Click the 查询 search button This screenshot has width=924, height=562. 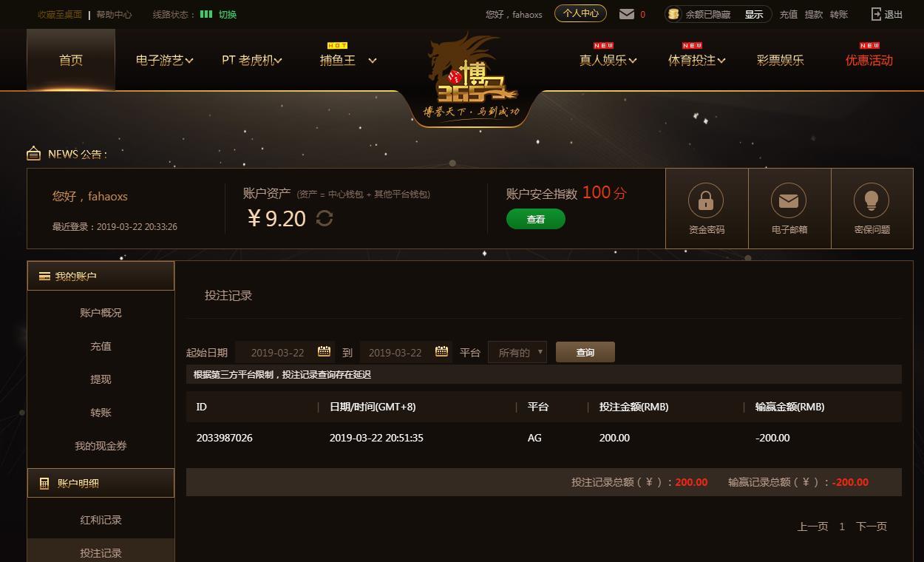pyautogui.click(x=585, y=352)
